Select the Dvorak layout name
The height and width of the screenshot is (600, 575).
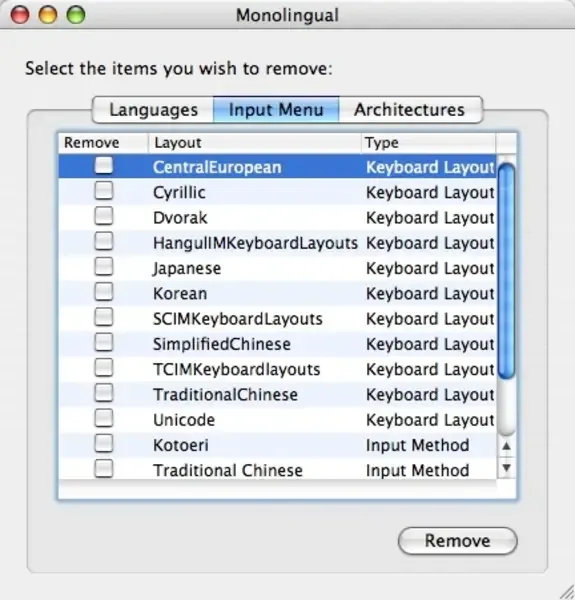180,218
